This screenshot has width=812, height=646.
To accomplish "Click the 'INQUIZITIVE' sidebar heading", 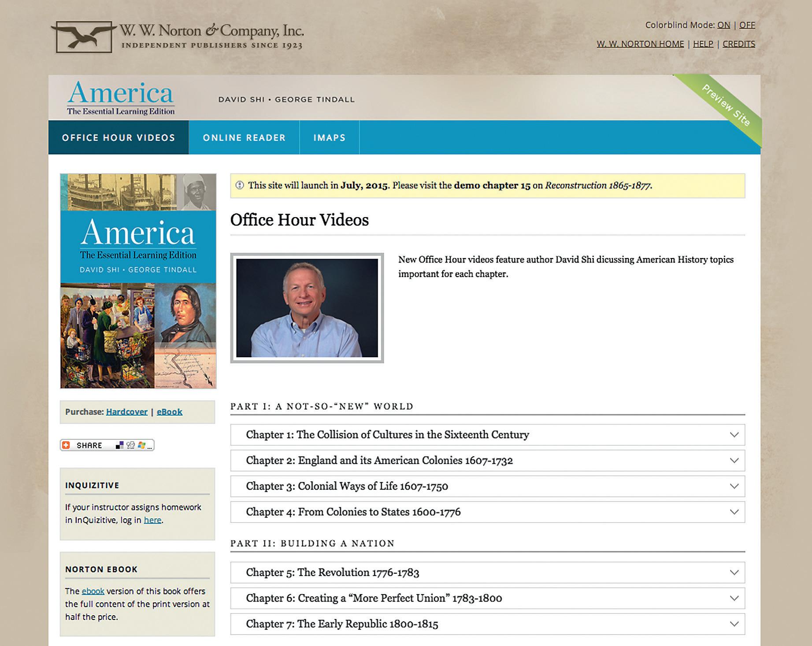I will point(92,485).
